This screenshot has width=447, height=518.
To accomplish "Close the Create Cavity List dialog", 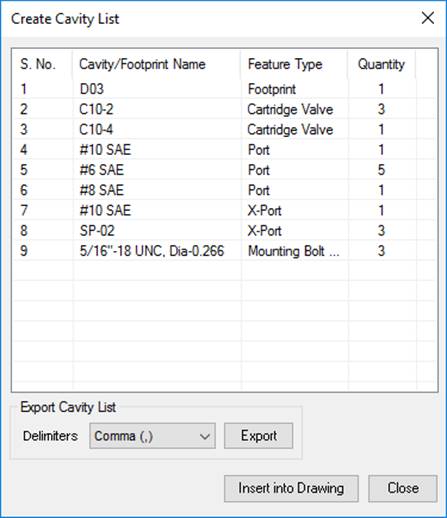I will [427, 18].
